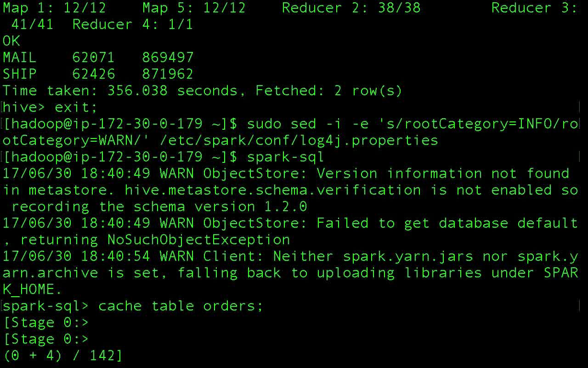The height and width of the screenshot is (368, 588).
Task: Click the "OK" query result line
Action: (x=11, y=41)
